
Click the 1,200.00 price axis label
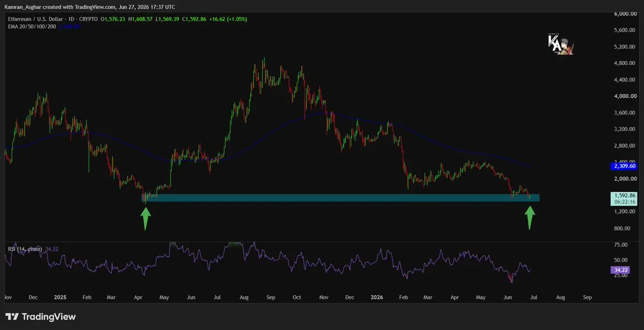pos(625,212)
